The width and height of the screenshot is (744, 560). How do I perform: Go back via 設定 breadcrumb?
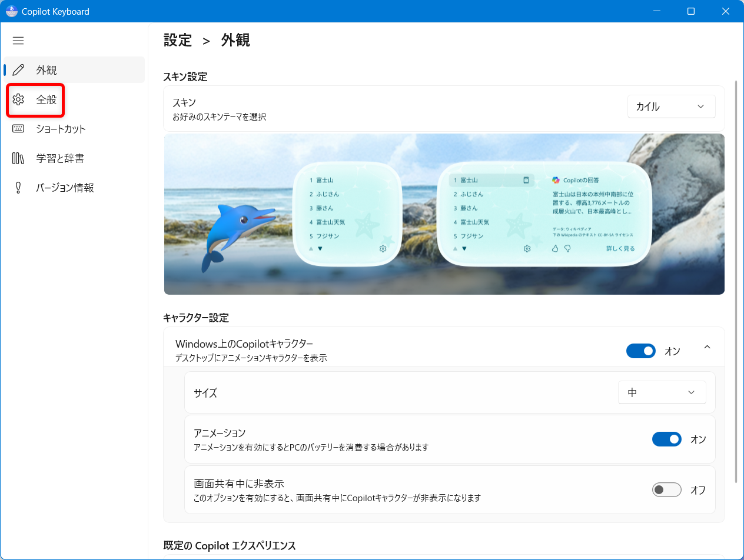pyautogui.click(x=178, y=40)
